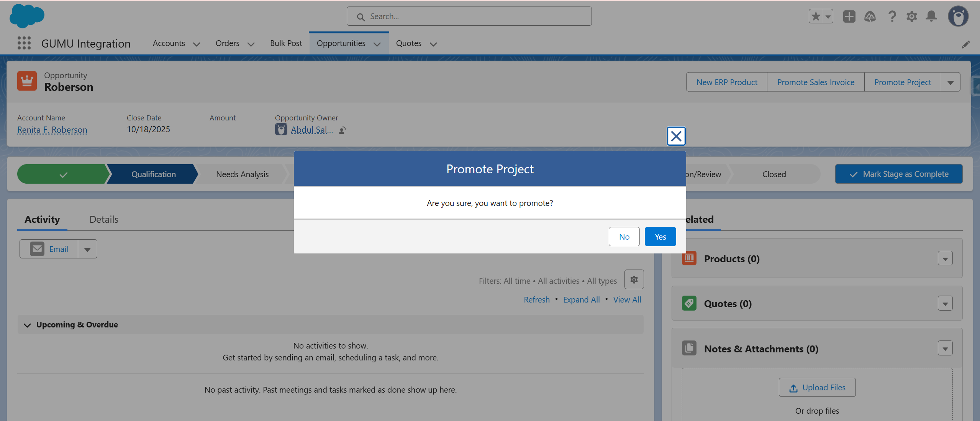
Task: Click No in the promote dialog
Action: [624, 237]
